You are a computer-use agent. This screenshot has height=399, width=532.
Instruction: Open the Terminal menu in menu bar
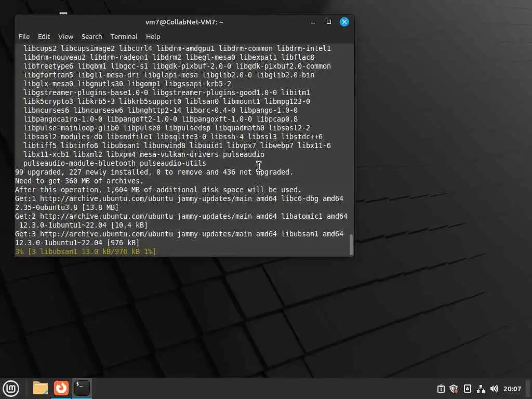pos(124,37)
